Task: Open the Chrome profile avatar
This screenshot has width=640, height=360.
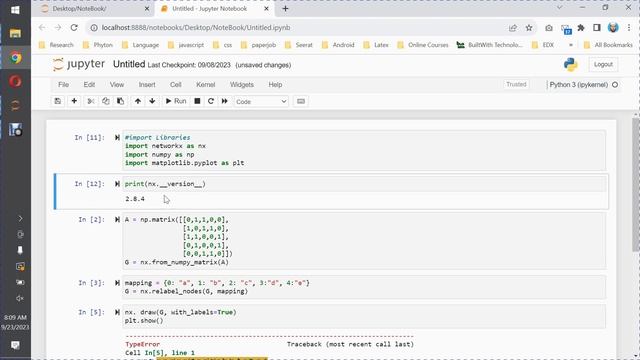Action: (x=613, y=28)
